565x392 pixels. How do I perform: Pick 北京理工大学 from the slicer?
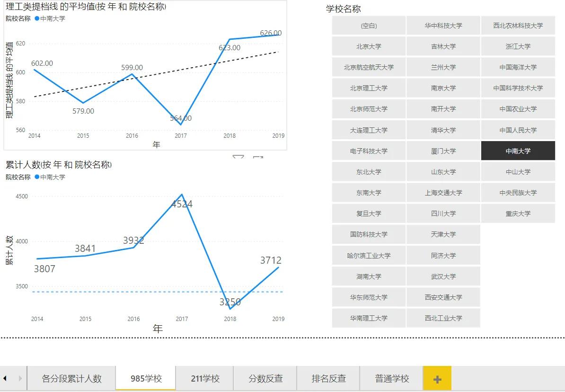pyautogui.click(x=369, y=89)
